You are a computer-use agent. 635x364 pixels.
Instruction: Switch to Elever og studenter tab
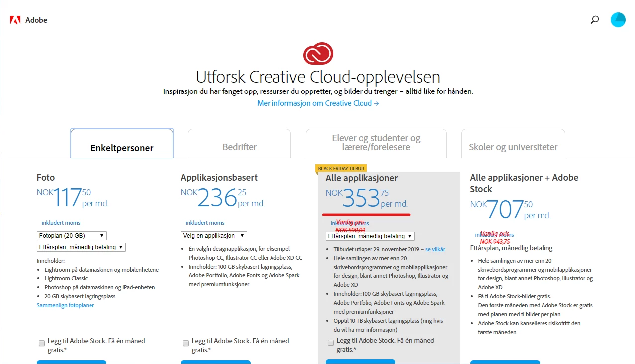coord(376,143)
